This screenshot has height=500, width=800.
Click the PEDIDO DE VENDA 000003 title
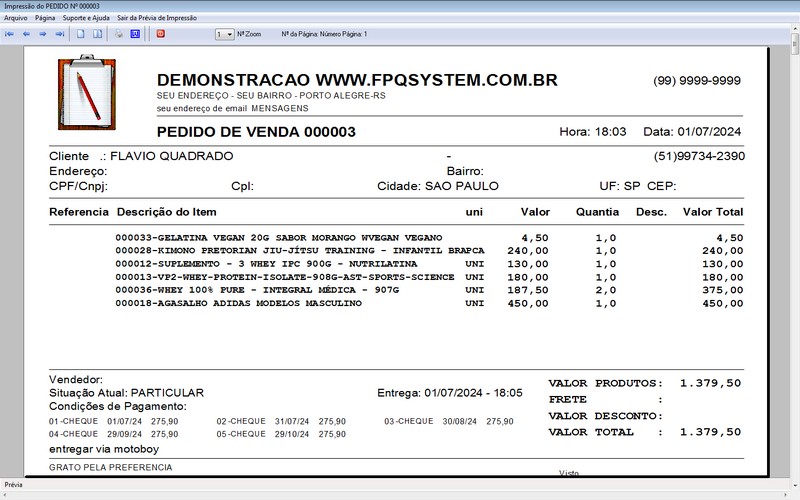pos(256,132)
